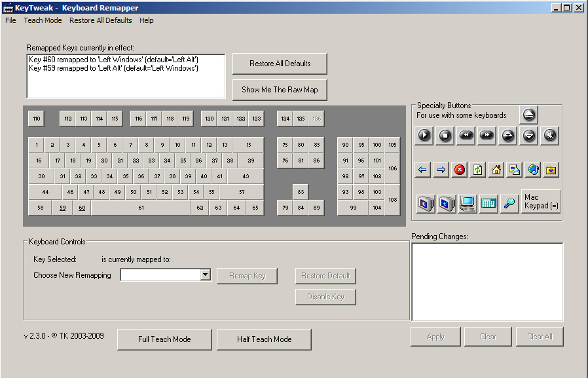Select keyboard key 59
588x378 pixels.
click(63, 208)
